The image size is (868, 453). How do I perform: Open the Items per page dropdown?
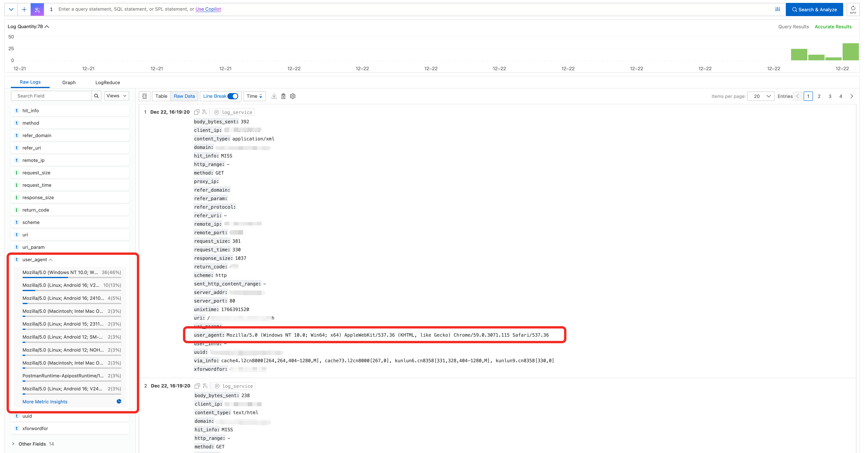[x=760, y=96]
